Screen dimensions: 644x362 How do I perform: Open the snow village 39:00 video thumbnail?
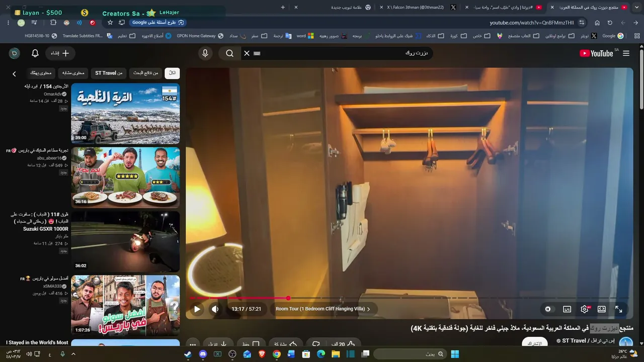click(x=125, y=114)
